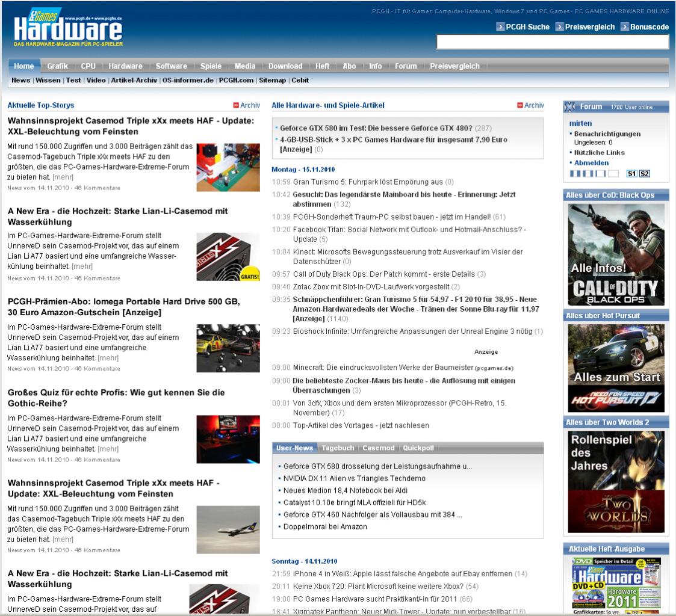The width and height of the screenshot is (676, 616).
Task: Select the Tagebuch tab
Action: (338, 448)
